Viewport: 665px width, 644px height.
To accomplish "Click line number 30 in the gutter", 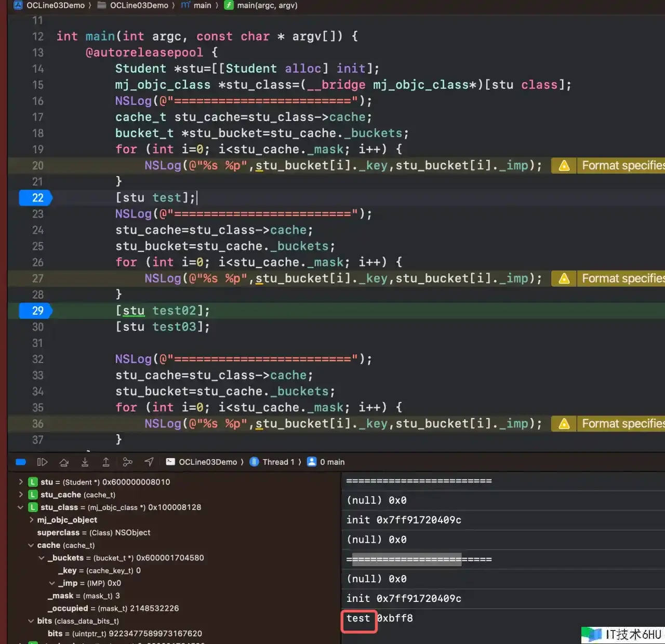I will (x=38, y=327).
